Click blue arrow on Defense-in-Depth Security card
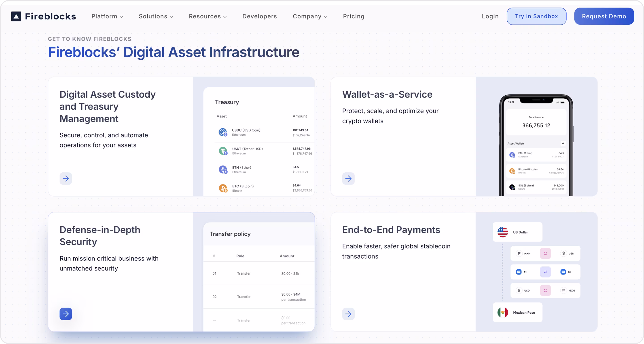644x344 pixels. 66,314
